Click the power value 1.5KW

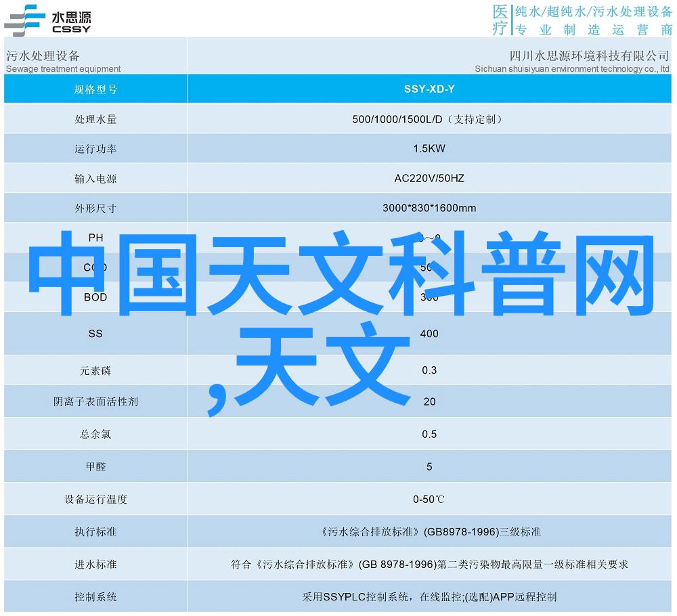(x=429, y=148)
